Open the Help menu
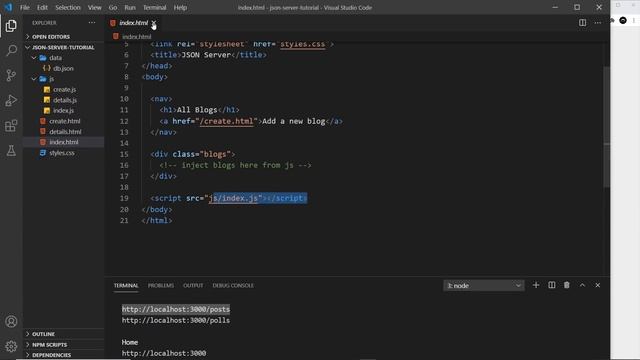Image resolution: width=640 pixels, height=360 pixels. (x=180, y=7)
